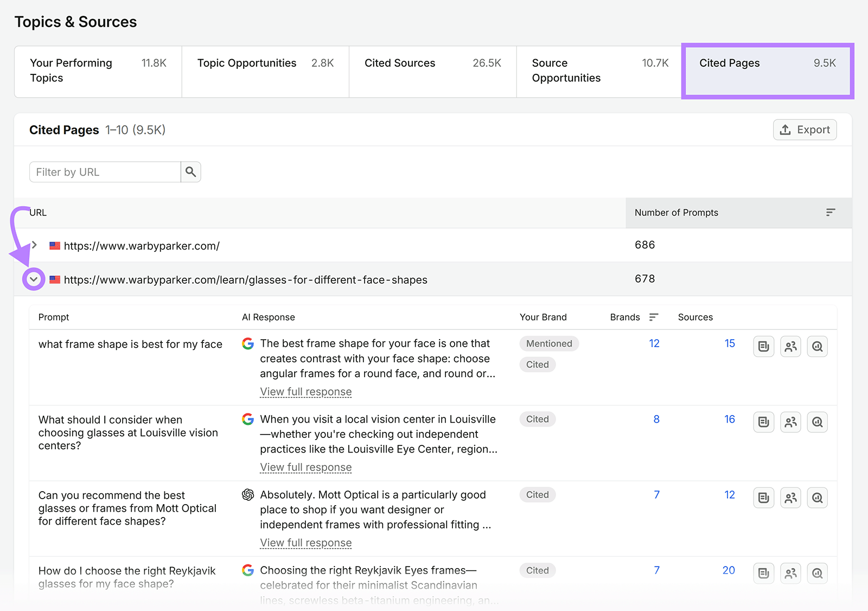Open brands people icon for Mott Optical row
This screenshot has width=868, height=611.
pyautogui.click(x=790, y=498)
